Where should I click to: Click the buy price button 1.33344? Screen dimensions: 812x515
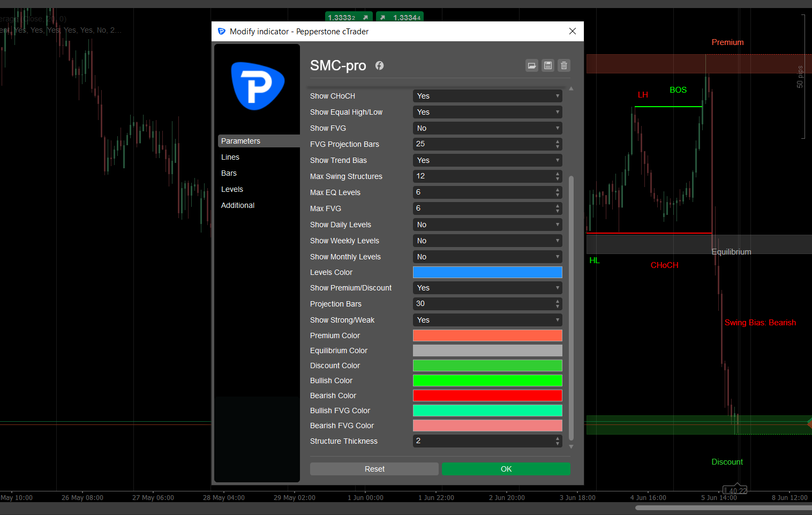tap(400, 17)
